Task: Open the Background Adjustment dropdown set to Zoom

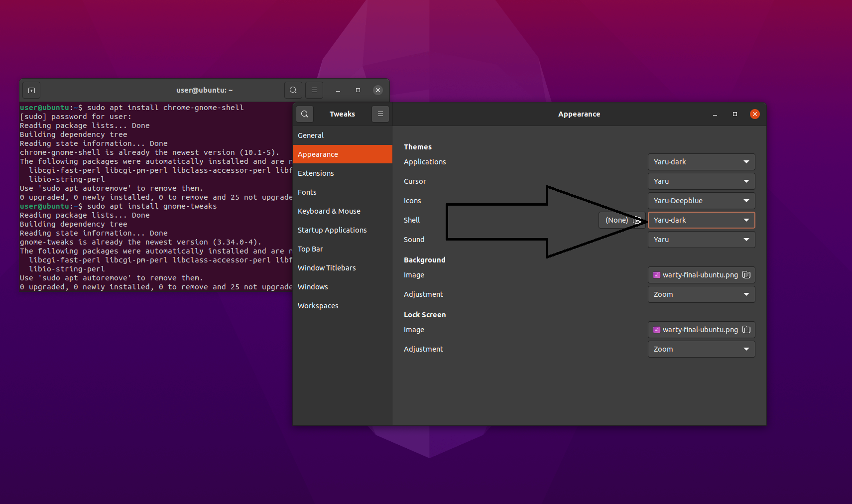Action: tap(701, 294)
